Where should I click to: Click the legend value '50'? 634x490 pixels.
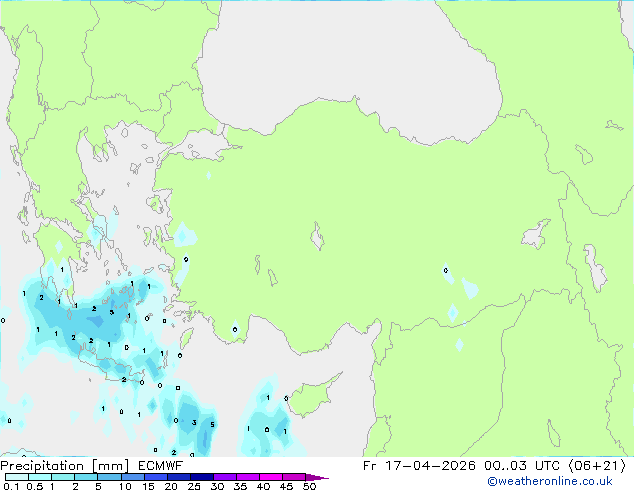pos(309,486)
